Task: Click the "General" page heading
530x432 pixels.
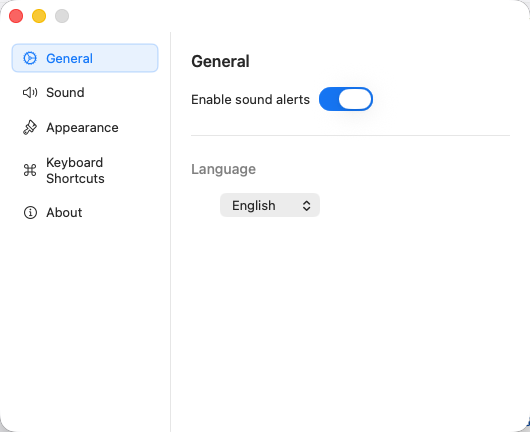Action: [x=220, y=62]
